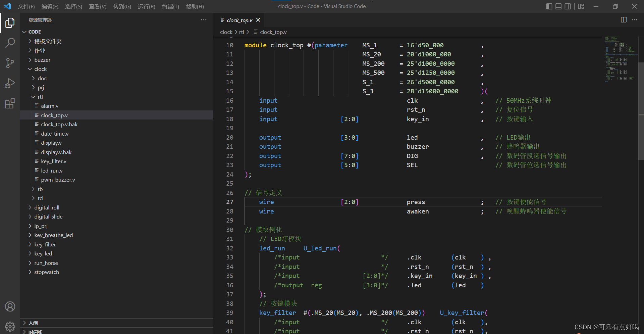Expand the 大纲 outline section
Screen dimensions: 644x334
(33, 323)
